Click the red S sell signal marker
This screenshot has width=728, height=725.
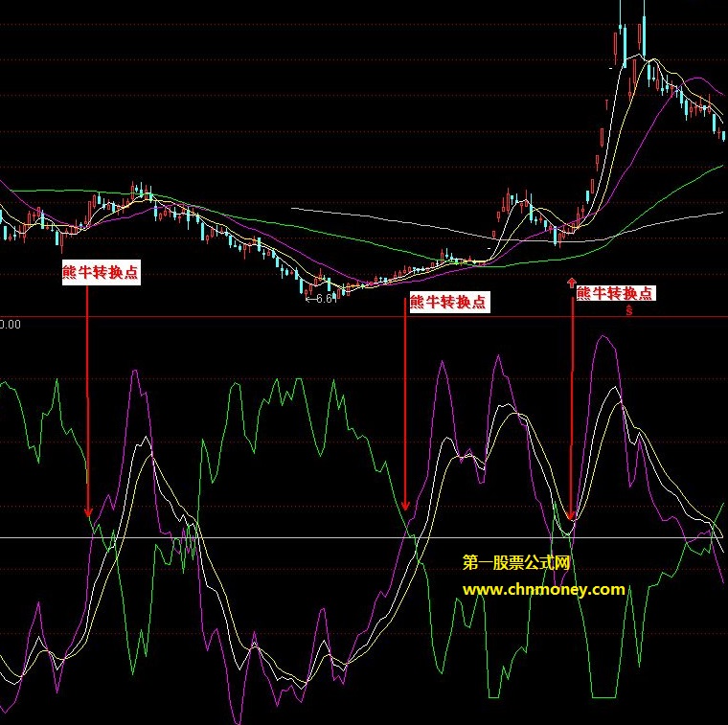tap(628, 310)
